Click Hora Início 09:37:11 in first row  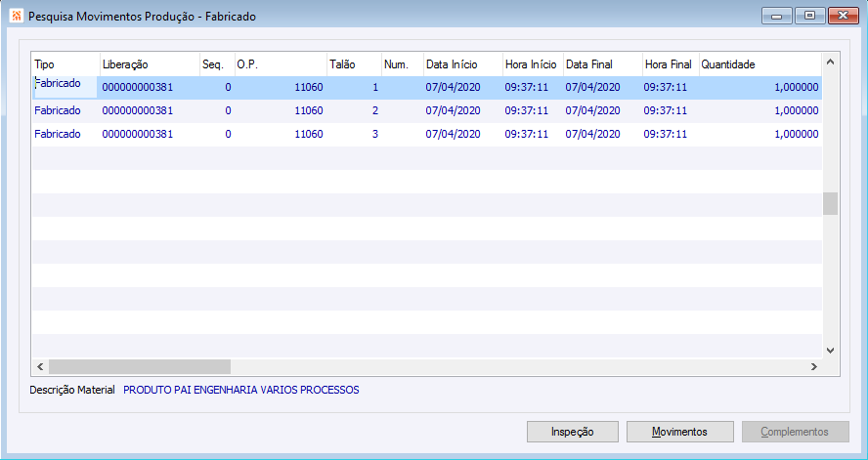[x=527, y=87]
